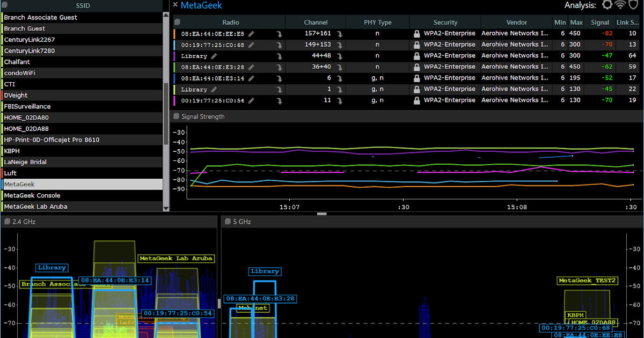
Task: Select the DVeight network
Action: coord(82,95)
